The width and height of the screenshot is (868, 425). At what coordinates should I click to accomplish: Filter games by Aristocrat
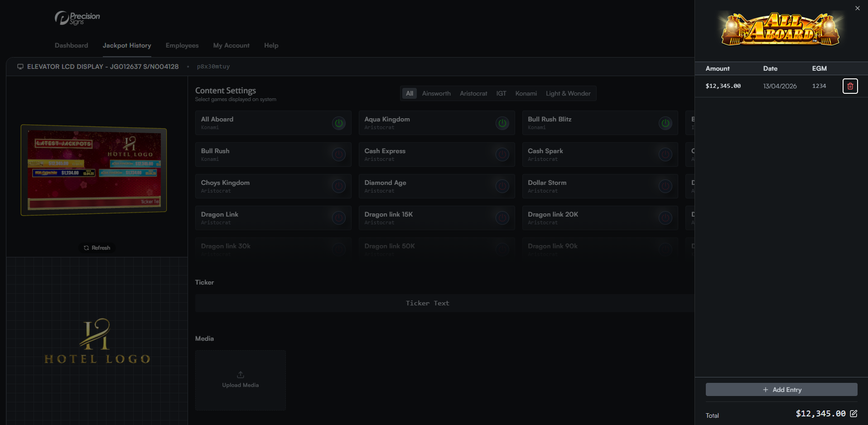pos(473,93)
